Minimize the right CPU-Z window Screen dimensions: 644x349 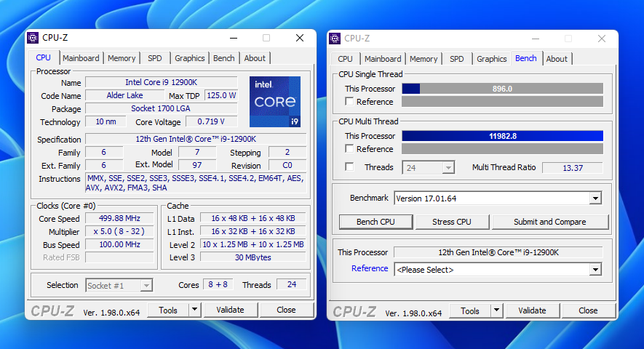click(x=535, y=39)
